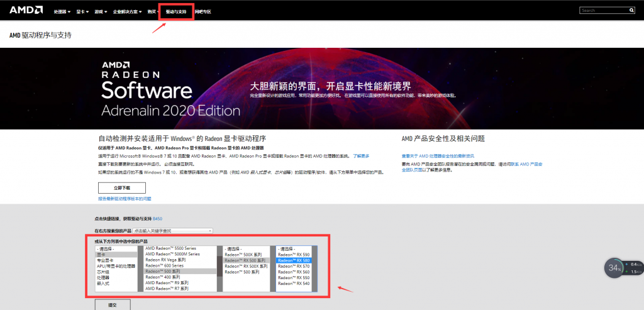The width and height of the screenshot is (644, 310).
Task: Open the 游戏 navigation dropdown
Action: tap(101, 12)
